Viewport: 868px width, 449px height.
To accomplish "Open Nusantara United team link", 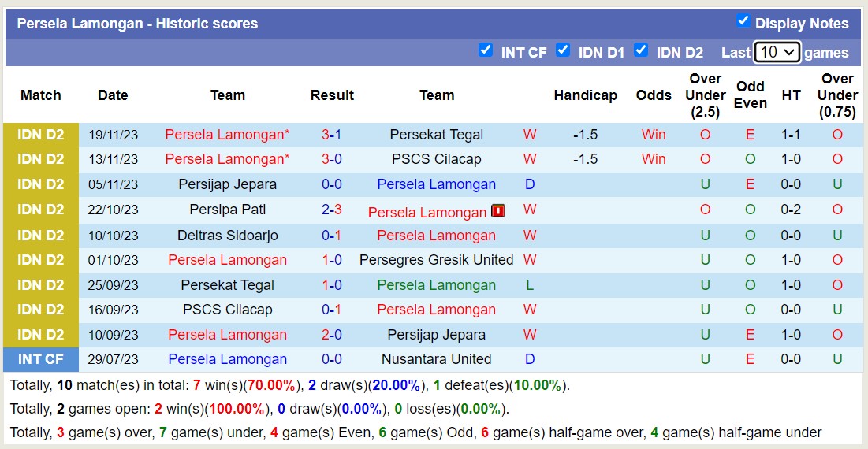I will (x=436, y=359).
